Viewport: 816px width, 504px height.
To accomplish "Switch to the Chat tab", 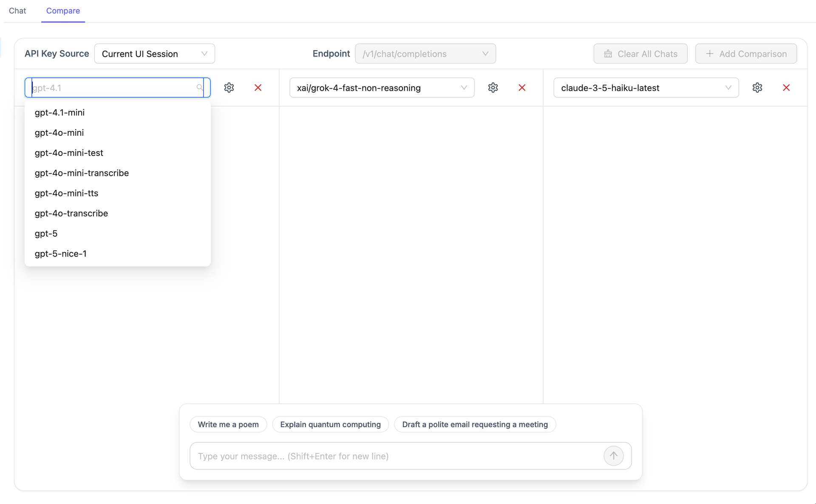I will [x=17, y=11].
